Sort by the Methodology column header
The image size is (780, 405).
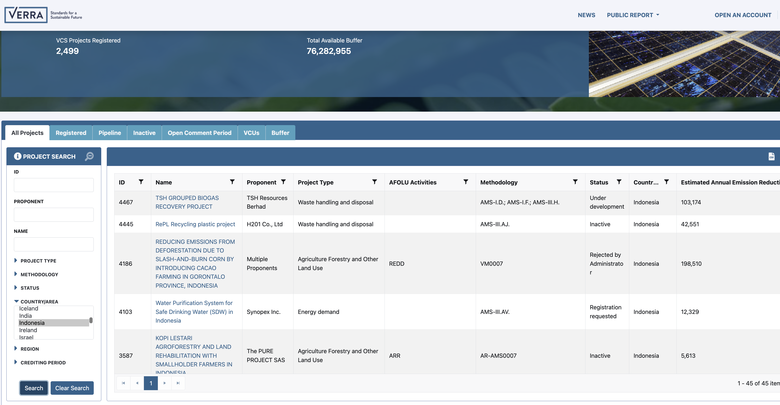(498, 182)
